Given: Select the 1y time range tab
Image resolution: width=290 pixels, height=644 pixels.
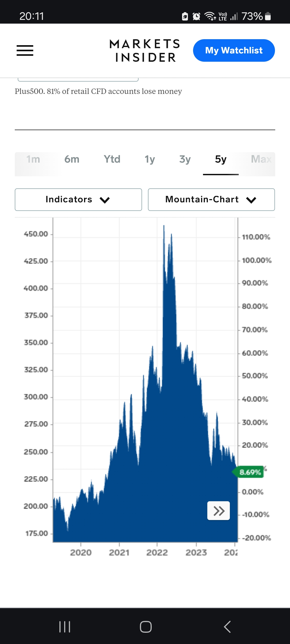Looking at the screenshot, I should [x=150, y=159].
